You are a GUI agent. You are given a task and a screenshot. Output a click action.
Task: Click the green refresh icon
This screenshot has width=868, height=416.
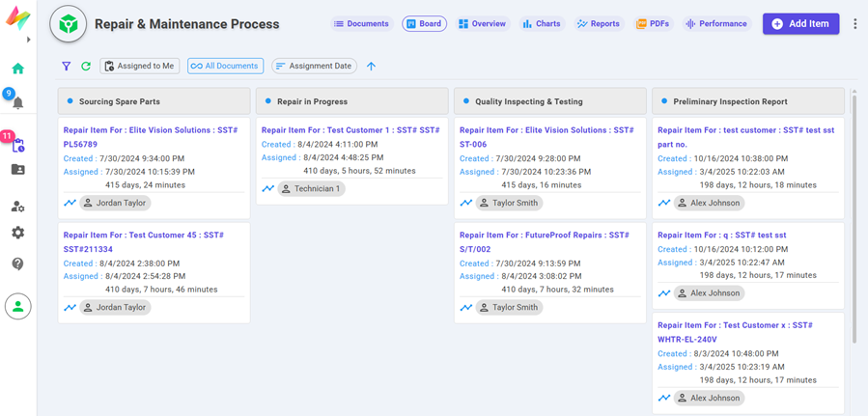click(86, 67)
